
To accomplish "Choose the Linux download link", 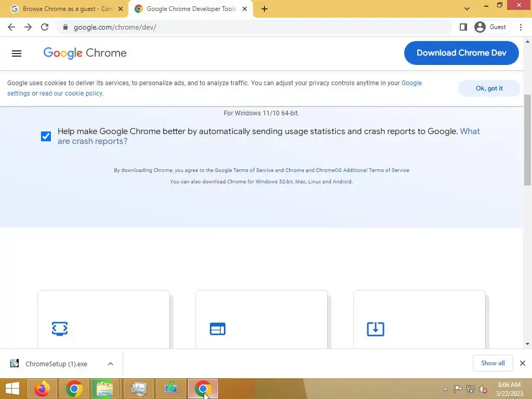I will point(314,182).
